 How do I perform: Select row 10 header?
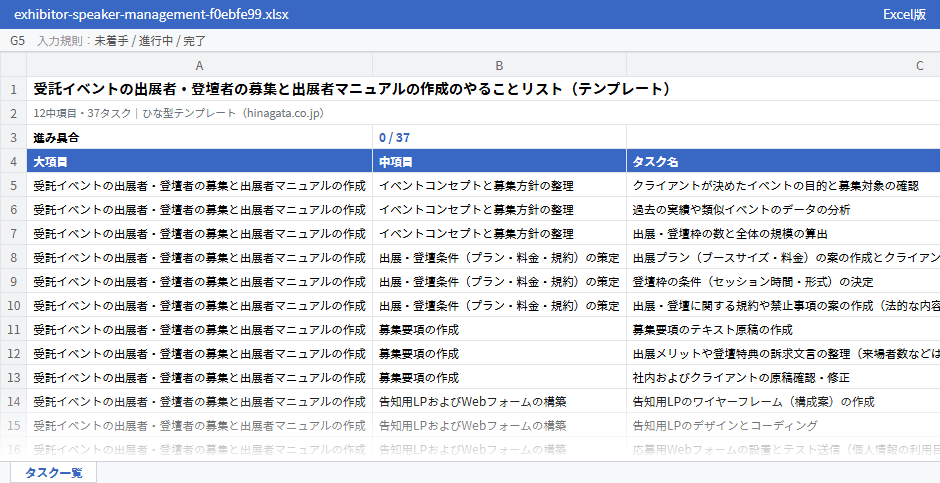point(13,305)
